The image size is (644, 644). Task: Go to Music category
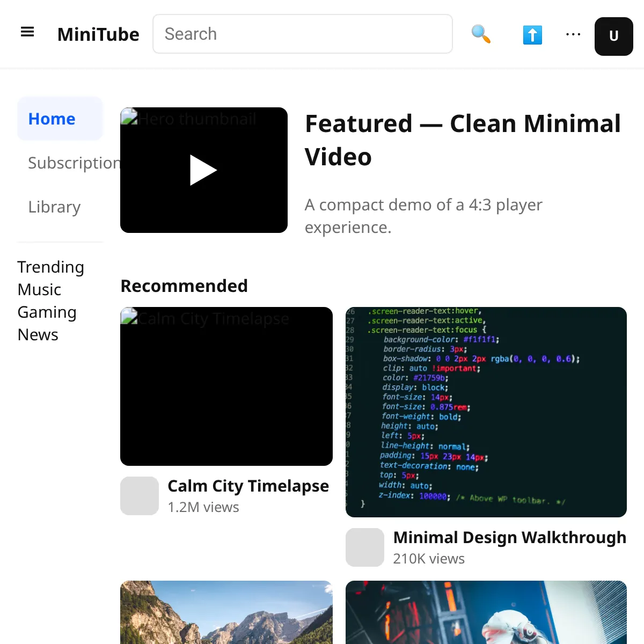tap(39, 289)
